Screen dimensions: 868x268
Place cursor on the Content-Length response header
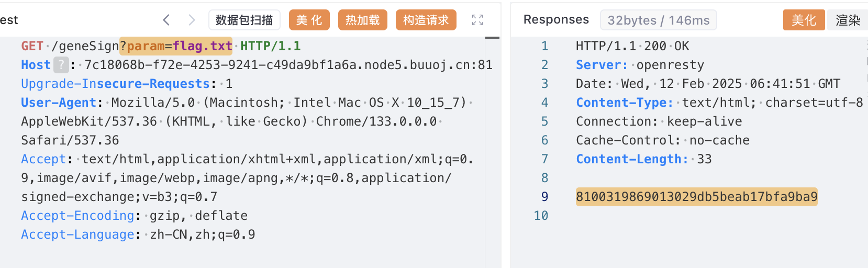pos(632,159)
